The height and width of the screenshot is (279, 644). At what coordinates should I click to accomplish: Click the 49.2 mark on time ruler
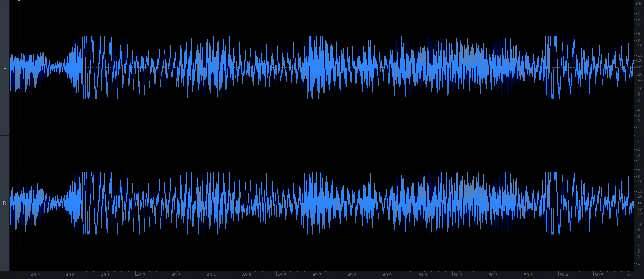click(140, 275)
